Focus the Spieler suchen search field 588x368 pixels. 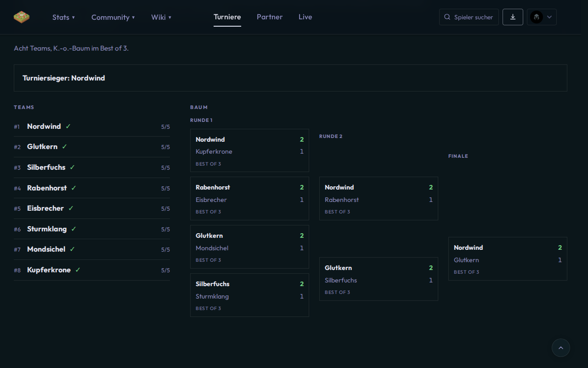469,17
